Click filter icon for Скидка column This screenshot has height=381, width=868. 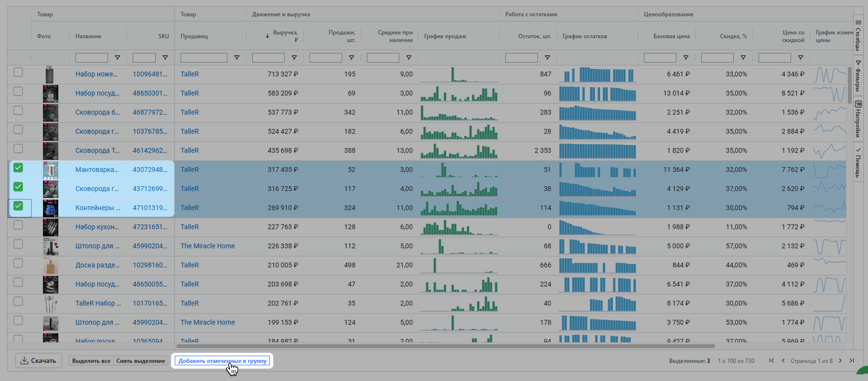[x=743, y=58]
